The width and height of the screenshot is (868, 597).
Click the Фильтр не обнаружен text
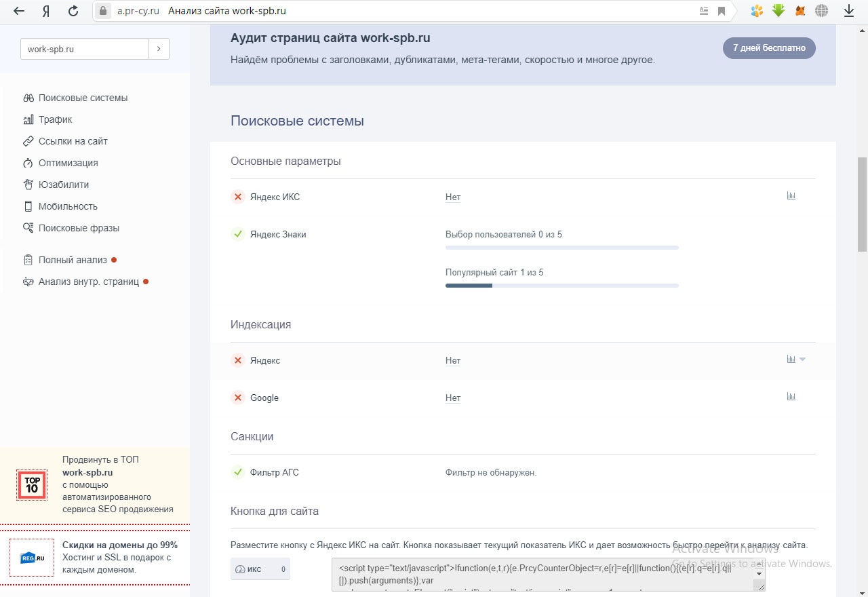(491, 473)
